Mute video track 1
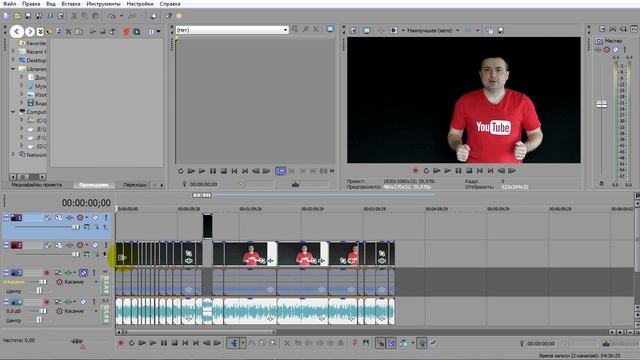The height and width of the screenshot is (360, 640). click(x=95, y=218)
